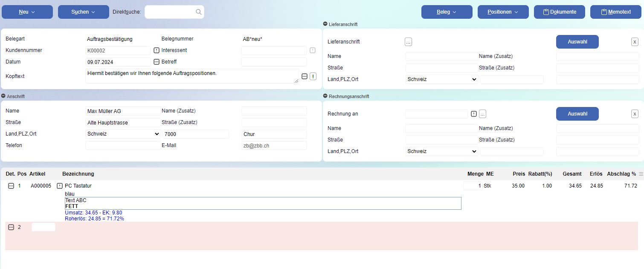Click Auswahl button in Lieferanschrift section
This screenshot has height=269, width=644.
click(577, 42)
